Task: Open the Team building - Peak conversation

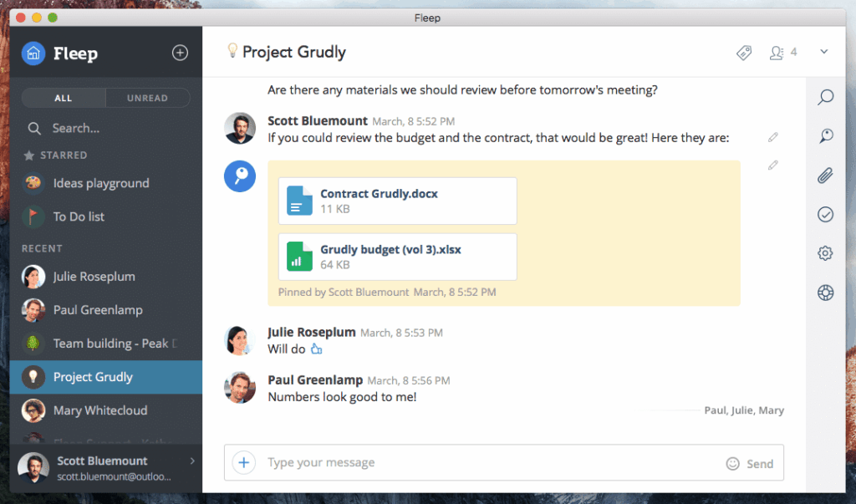Action: point(106,344)
